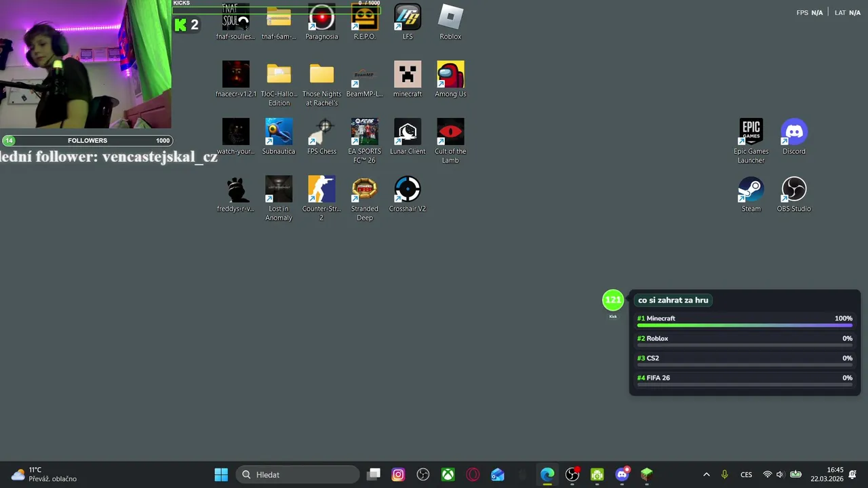Screen dimensions: 868x488
Task: Switch the CES keyboard language indicator
Action: point(746,474)
